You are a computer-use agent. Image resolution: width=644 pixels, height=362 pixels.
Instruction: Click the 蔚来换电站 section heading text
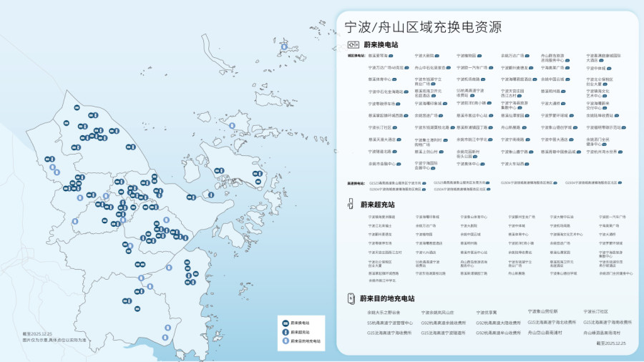pyautogui.click(x=379, y=44)
